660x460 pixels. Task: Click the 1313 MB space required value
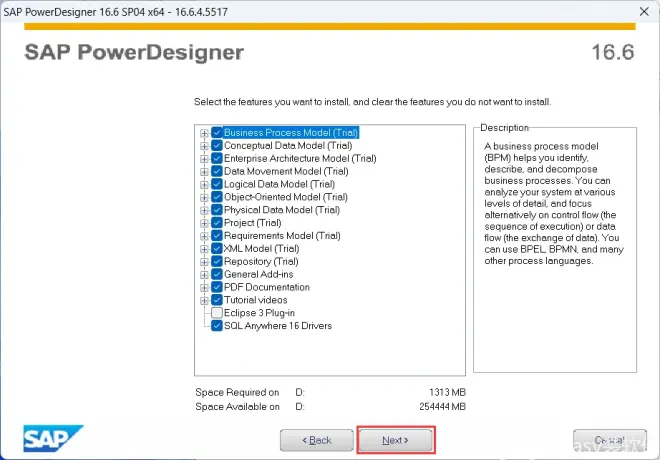pos(447,392)
